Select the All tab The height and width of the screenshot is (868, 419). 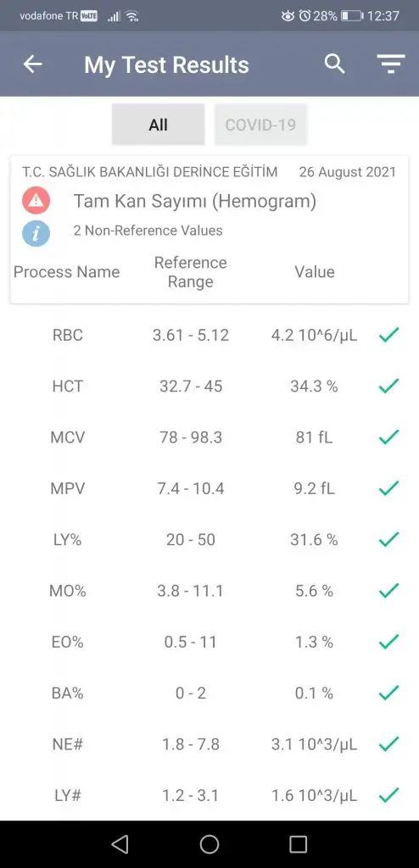[158, 125]
